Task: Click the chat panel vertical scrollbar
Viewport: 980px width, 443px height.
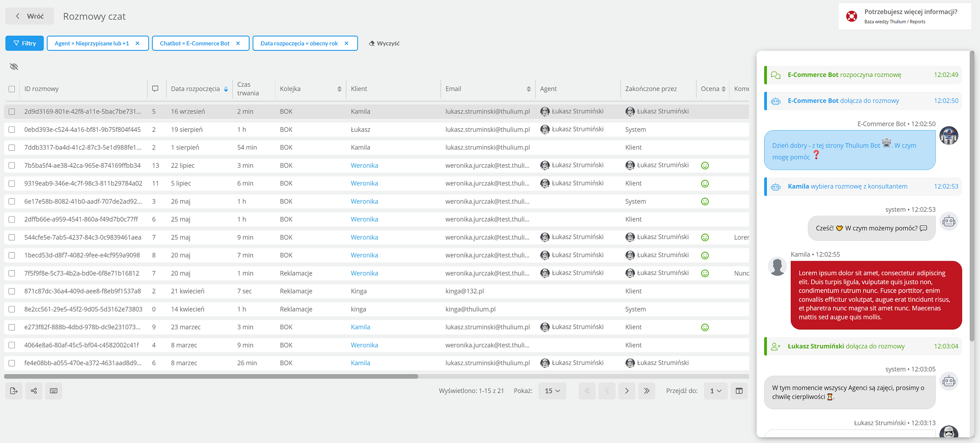Action: 972,196
